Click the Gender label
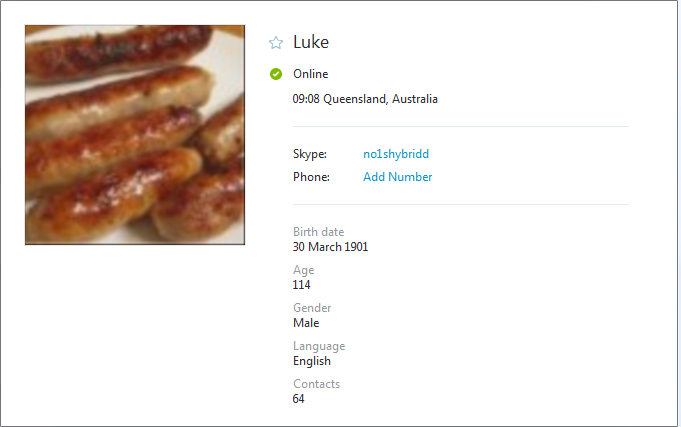Image resolution: width=681 pixels, height=427 pixels. (311, 308)
